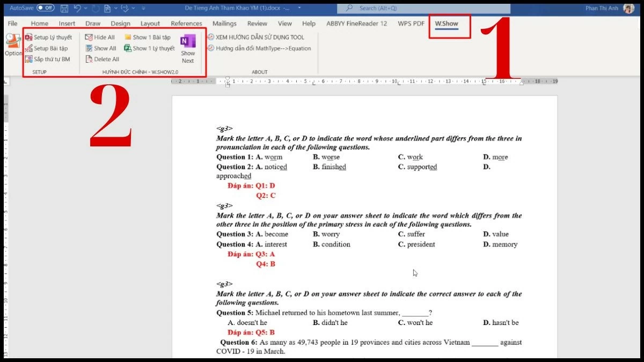This screenshot has height=362, width=644.
Task: Click Hướng dẫn đổi MathType-->Equation link
Action: coord(259,48)
